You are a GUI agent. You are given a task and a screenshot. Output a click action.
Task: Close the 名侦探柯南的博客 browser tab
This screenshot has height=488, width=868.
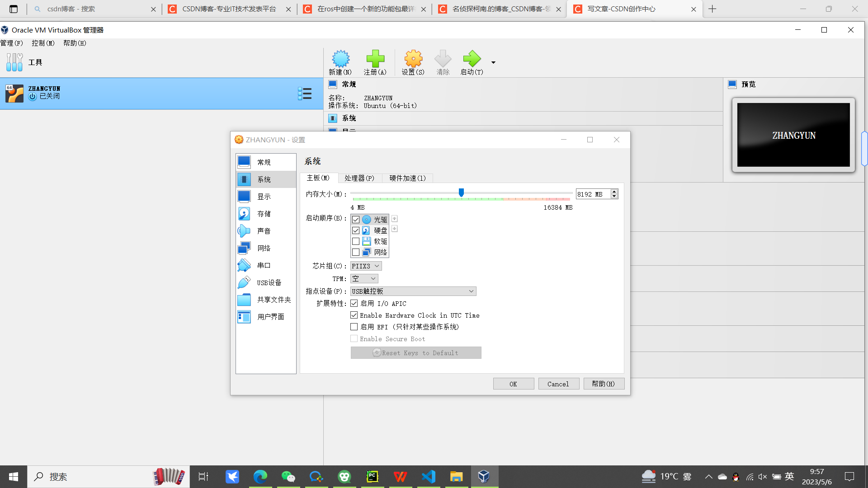point(558,9)
